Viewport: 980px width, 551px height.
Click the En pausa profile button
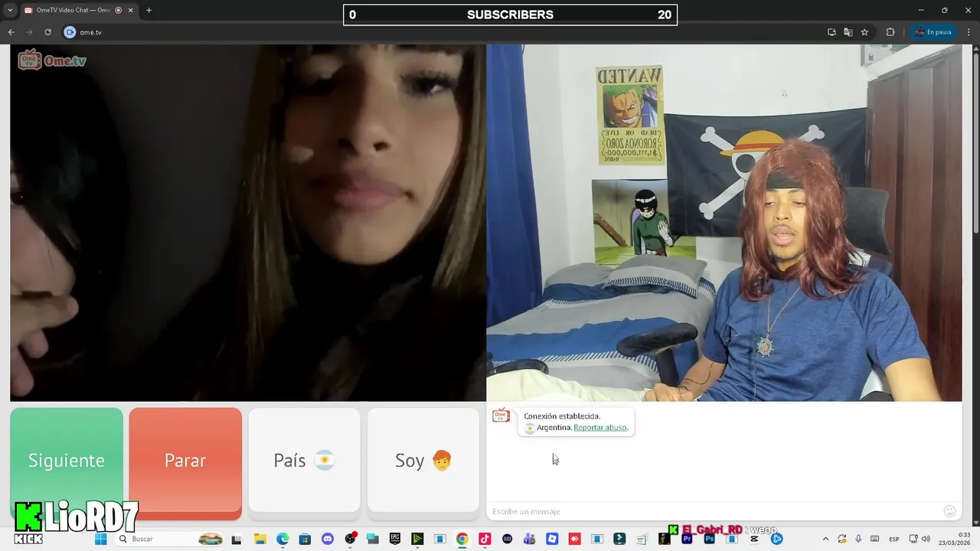tap(933, 32)
